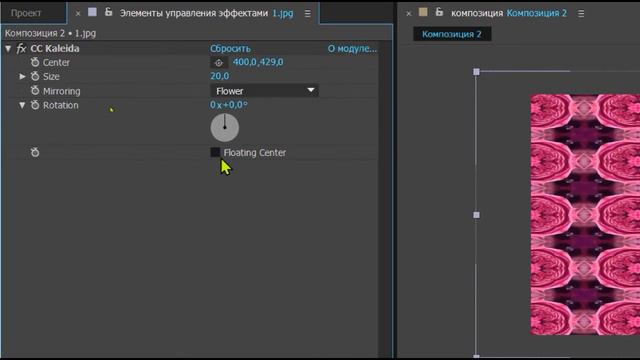Viewport: 640px width, 360px height.
Task: Toggle the Center stopwatch keyframe icon
Action: tap(35, 62)
